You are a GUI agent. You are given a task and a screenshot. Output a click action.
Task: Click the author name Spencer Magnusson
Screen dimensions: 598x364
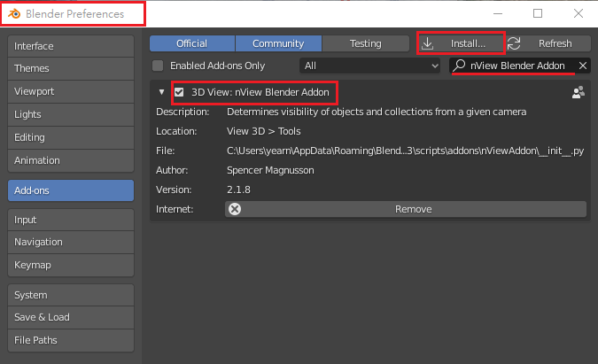(270, 170)
